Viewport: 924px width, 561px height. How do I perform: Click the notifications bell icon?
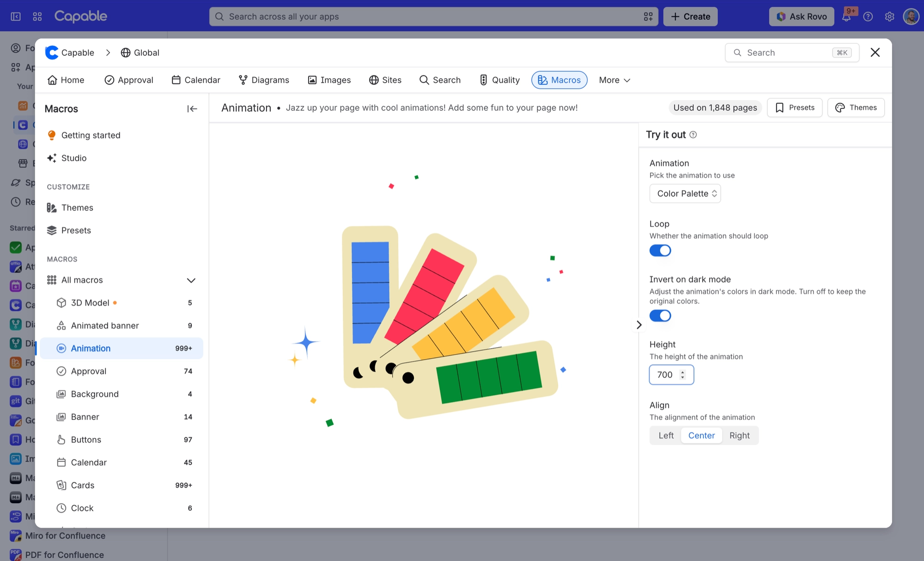tap(846, 17)
